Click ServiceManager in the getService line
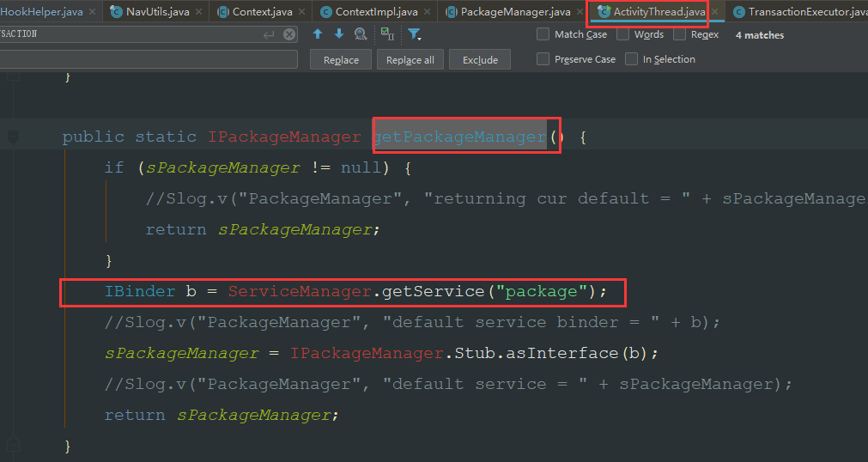The image size is (868, 462). [300, 291]
